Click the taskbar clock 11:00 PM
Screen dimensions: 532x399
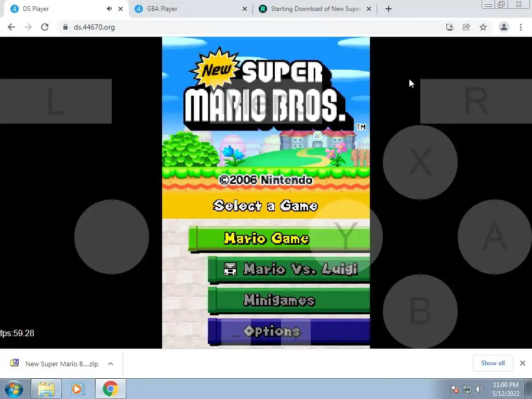tap(506, 389)
